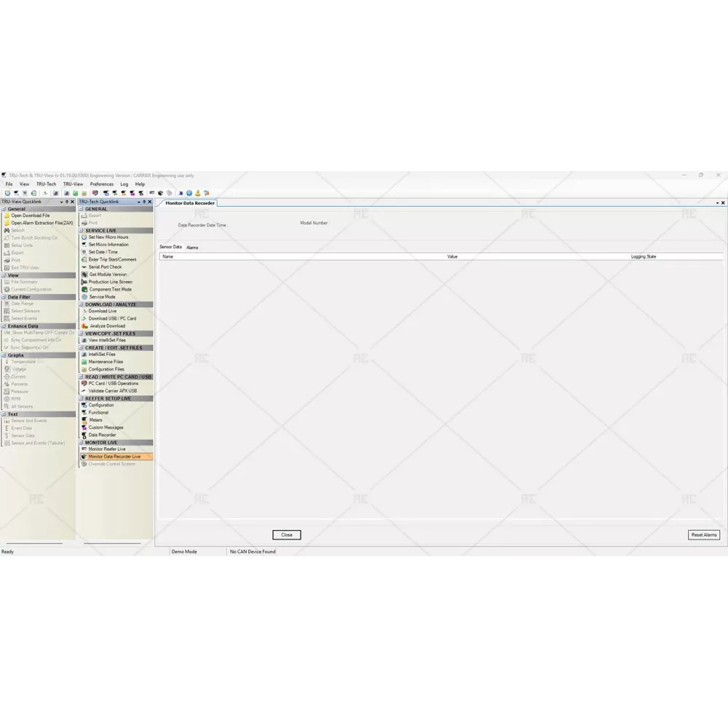Click Get Module Version item
Image resolution: width=728 pixels, height=728 pixels.
pos(107,274)
